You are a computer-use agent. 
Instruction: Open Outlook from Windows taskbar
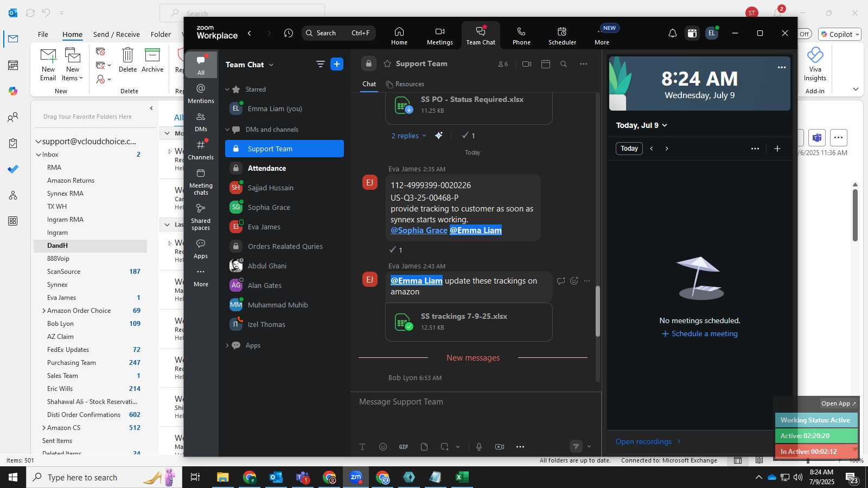click(276, 477)
